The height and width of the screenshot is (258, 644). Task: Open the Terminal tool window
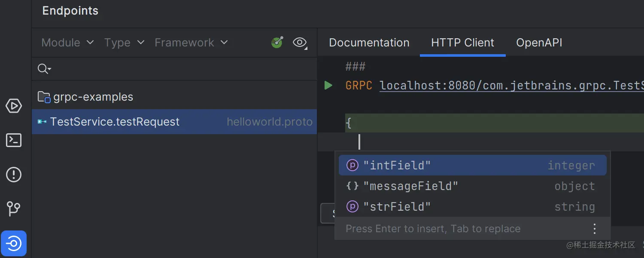(14, 140)
